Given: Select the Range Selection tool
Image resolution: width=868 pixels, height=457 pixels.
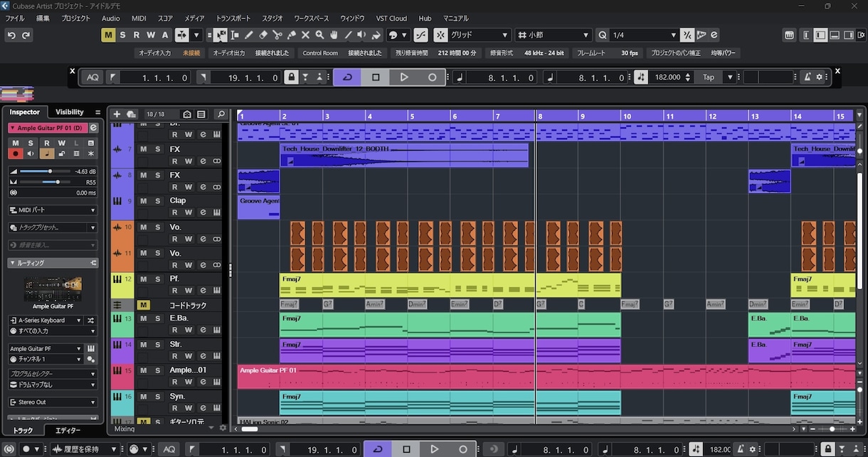Looking at the screenshot, I should 235,35.
